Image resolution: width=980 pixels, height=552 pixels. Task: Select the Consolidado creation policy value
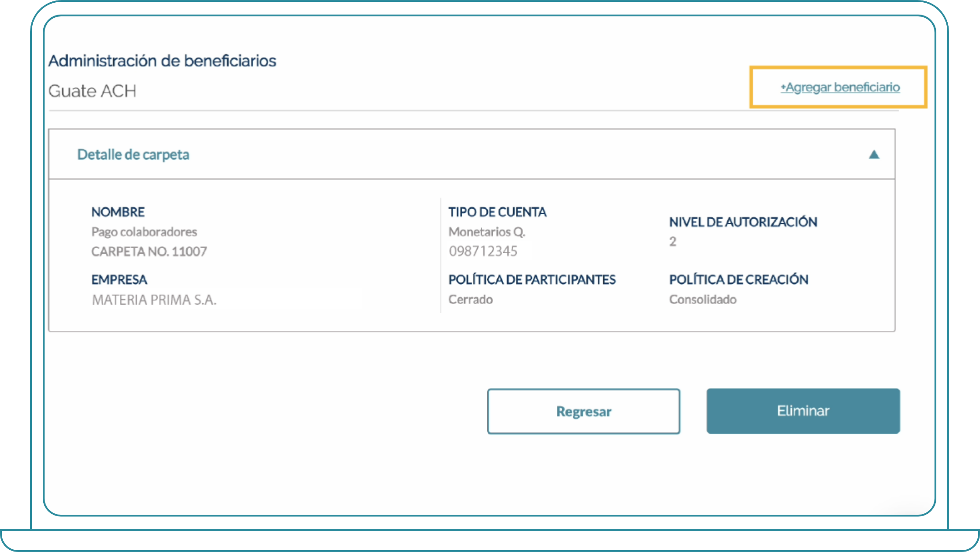702,299
